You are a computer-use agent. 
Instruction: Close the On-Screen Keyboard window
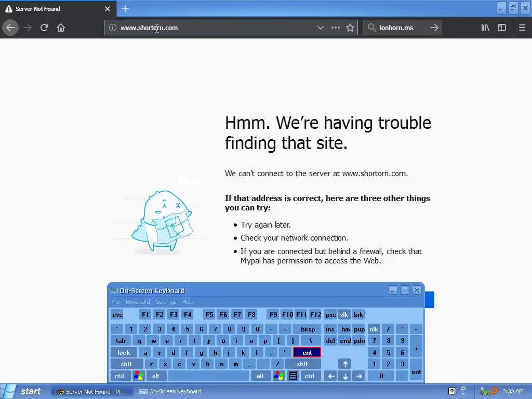pyautogui.click(x=417, y=290)
